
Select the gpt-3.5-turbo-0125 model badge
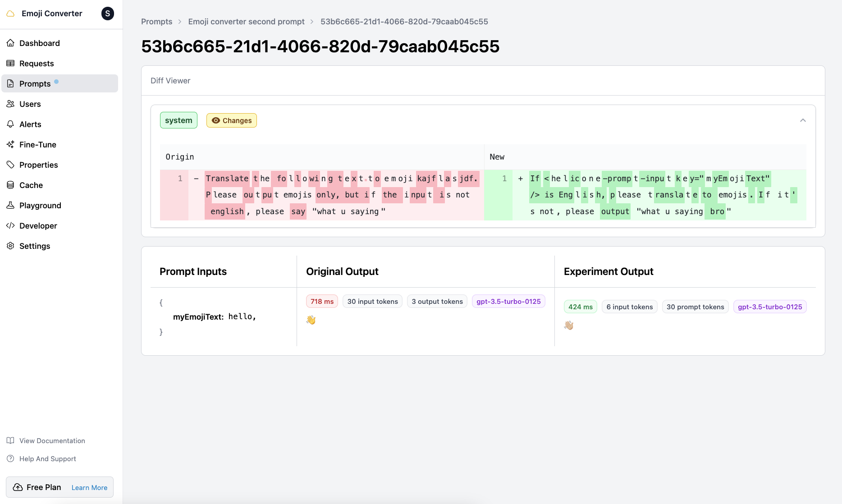point(508,301)
